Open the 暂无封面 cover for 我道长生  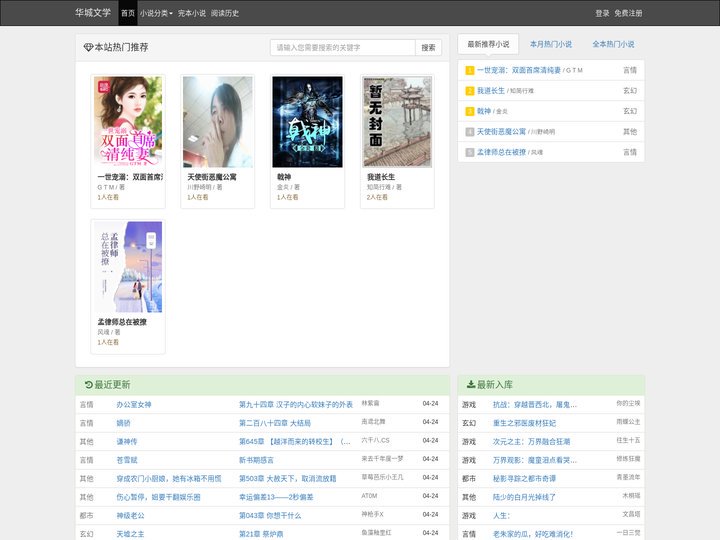[398, 122]
